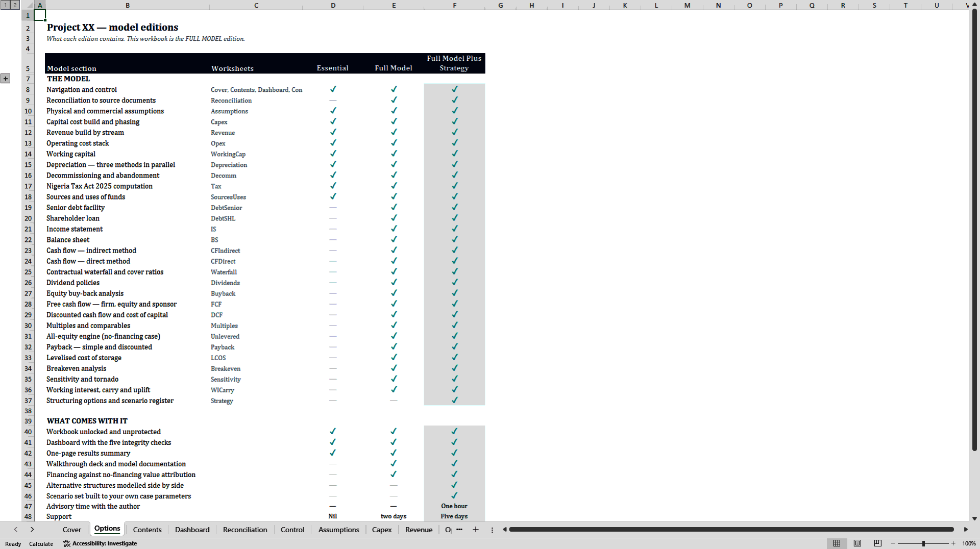The height and width of the screenshot is (549, 980).
Task: Select row 37 header
Action: [x=28, y=401]
